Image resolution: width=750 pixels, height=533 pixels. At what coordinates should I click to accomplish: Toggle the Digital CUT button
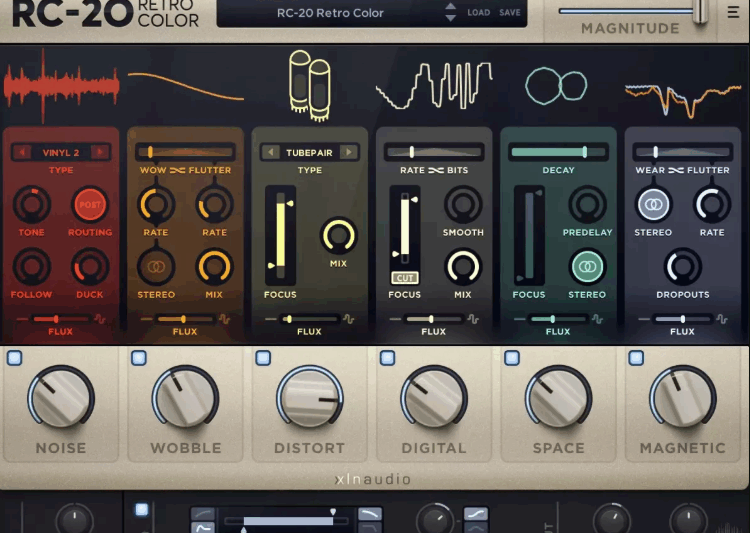tap(405, 278)
